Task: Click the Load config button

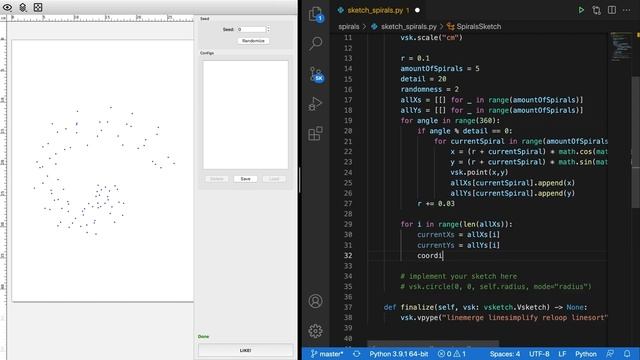Action: pyautogui.click(x=274, y=179)
